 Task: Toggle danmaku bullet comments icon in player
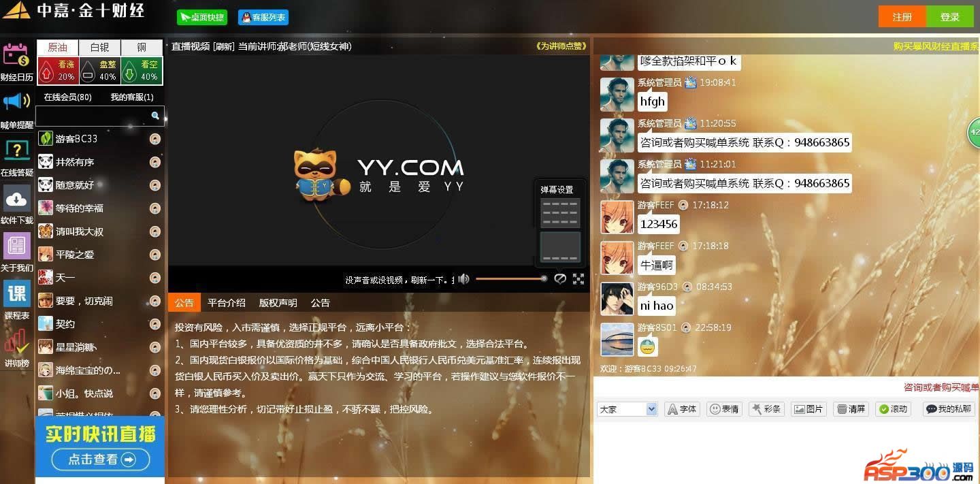pyautogui.click(x=560, y=279)
